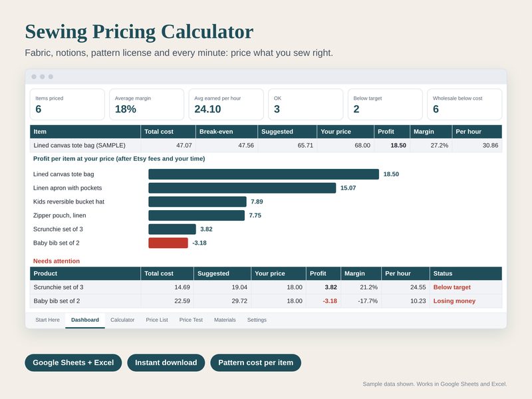
Task: Select the -17.7% margin cell
Action: [361, 301]
